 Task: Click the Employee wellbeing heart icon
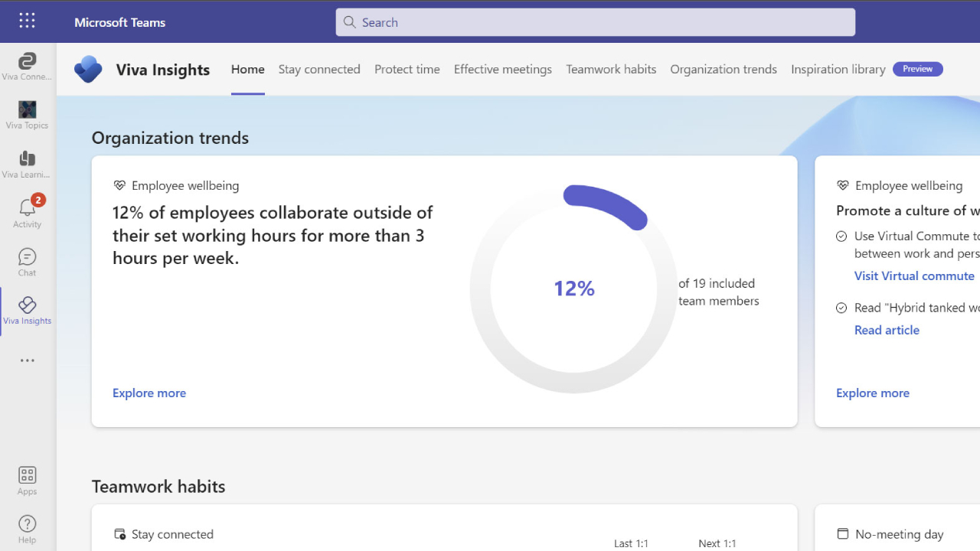click(x=119, y=184)
